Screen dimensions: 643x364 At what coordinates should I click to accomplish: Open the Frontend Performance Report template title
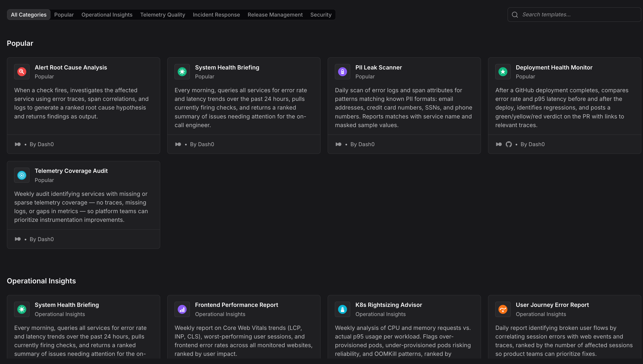tap(236, 305)
